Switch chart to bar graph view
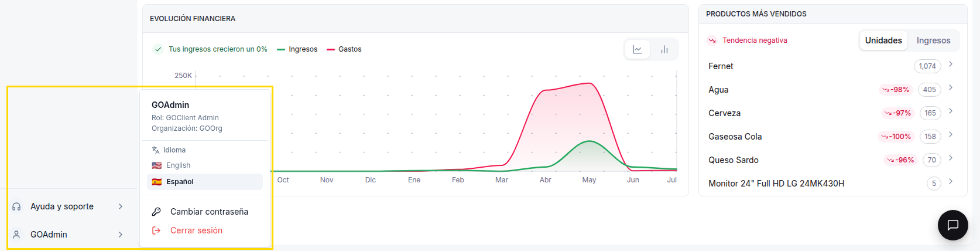This screenshot has height=251, width=980. pyautogui.click(x=664, y=49)
